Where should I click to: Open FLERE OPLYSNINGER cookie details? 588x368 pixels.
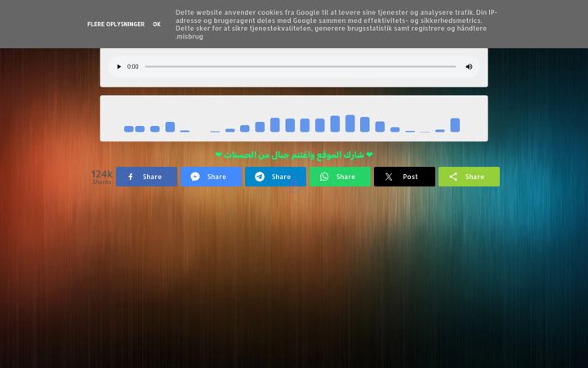coord(116,24)
